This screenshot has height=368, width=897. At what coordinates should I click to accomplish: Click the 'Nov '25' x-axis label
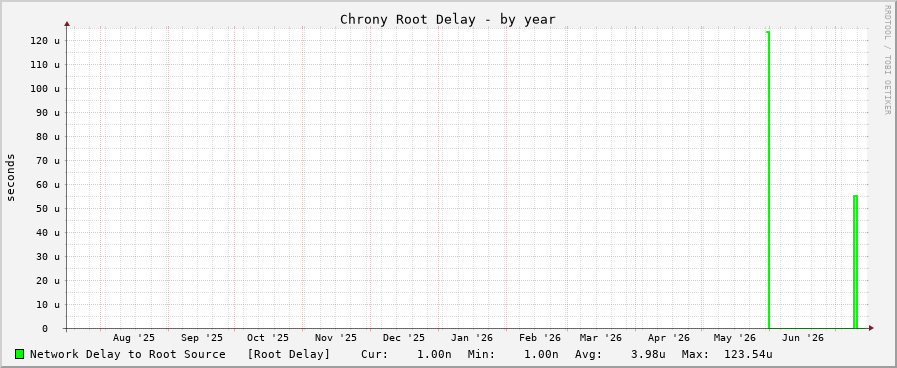(x=336, y=338)
